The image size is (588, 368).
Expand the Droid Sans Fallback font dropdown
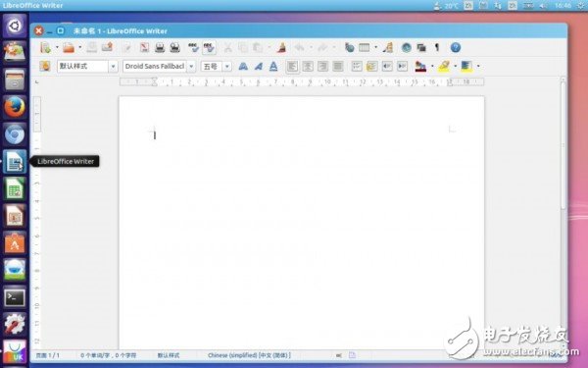(191, 67)
